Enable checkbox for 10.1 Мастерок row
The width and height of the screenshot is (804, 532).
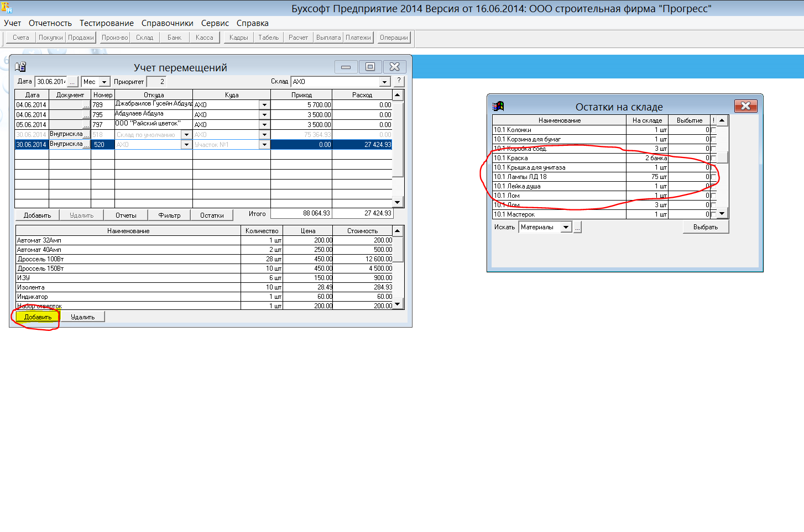713,214
